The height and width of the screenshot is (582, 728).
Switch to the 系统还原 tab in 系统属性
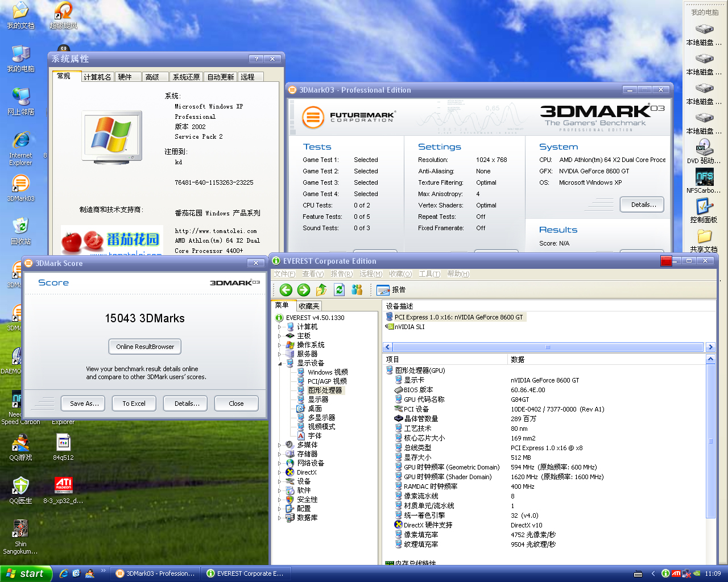186,77
